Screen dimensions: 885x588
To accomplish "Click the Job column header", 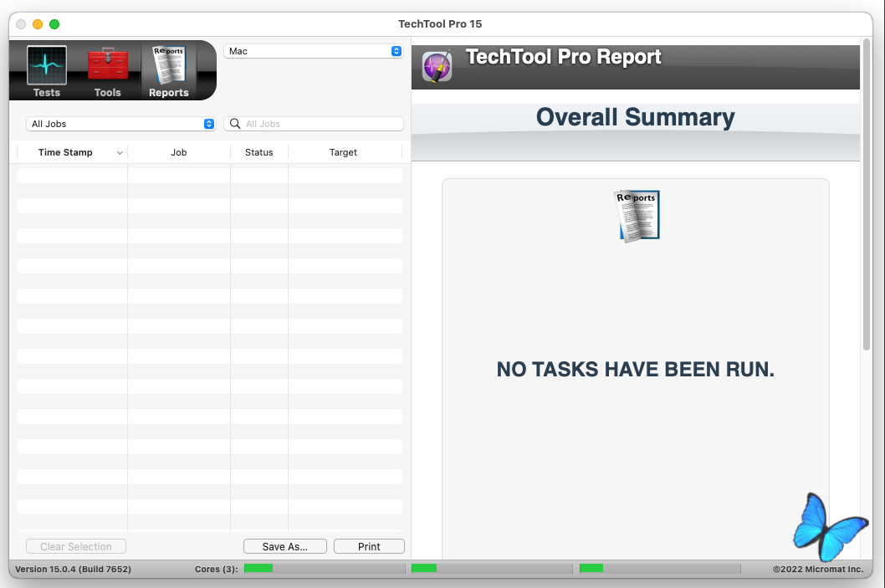I will pyautogui.click(x=178, y=152).
